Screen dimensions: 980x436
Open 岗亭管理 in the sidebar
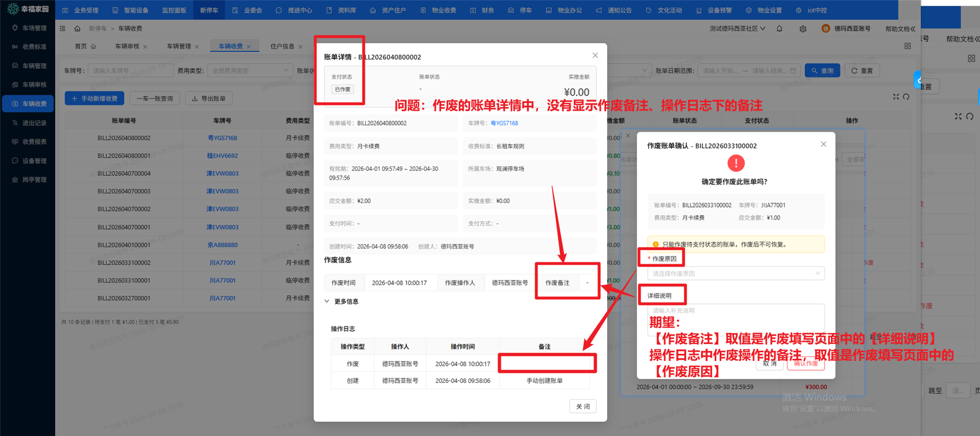(x=29, y=179)
